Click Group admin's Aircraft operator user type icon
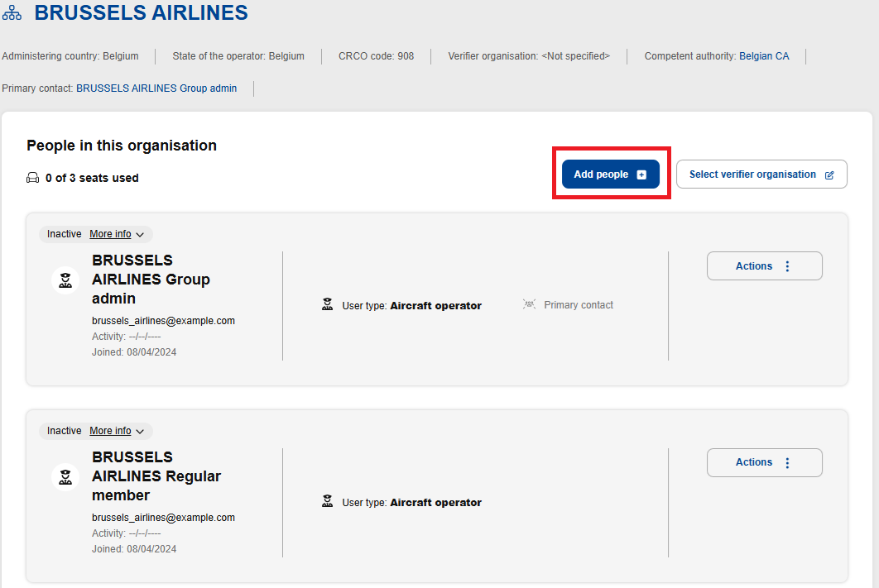This screenshot has height=588, width=879. 328,305
